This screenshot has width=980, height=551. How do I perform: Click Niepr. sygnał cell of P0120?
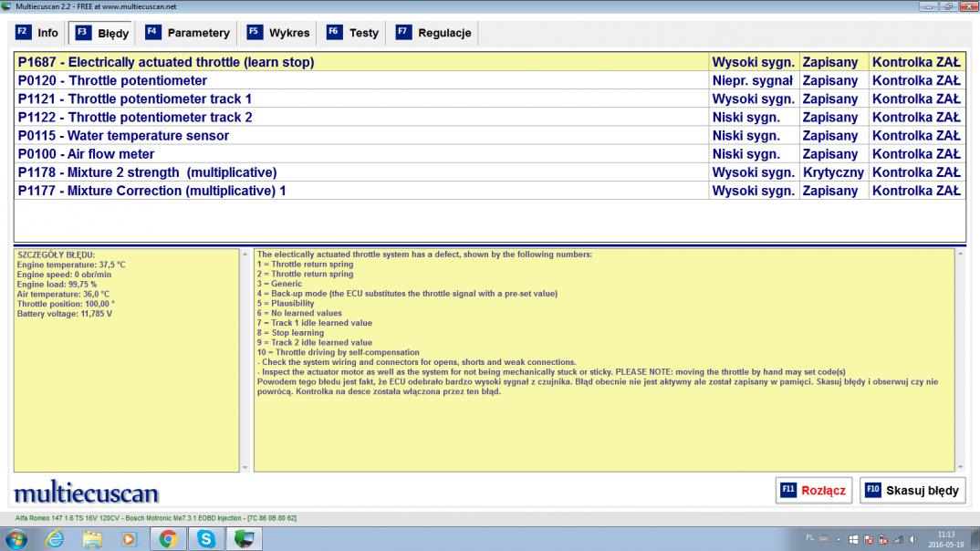tap(753, 80)
